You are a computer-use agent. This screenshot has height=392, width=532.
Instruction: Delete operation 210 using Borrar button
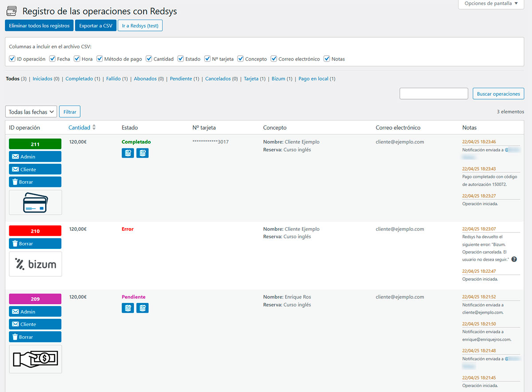(35, 244)
